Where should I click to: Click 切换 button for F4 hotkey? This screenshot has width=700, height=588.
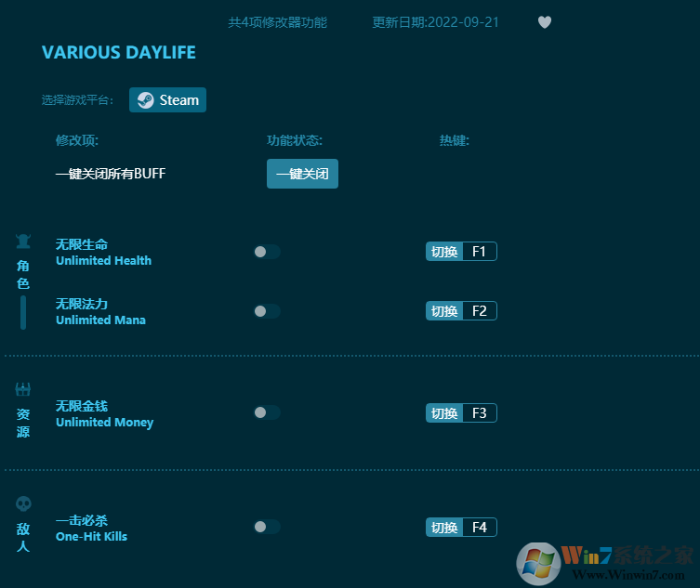click(x=444, y=528)
